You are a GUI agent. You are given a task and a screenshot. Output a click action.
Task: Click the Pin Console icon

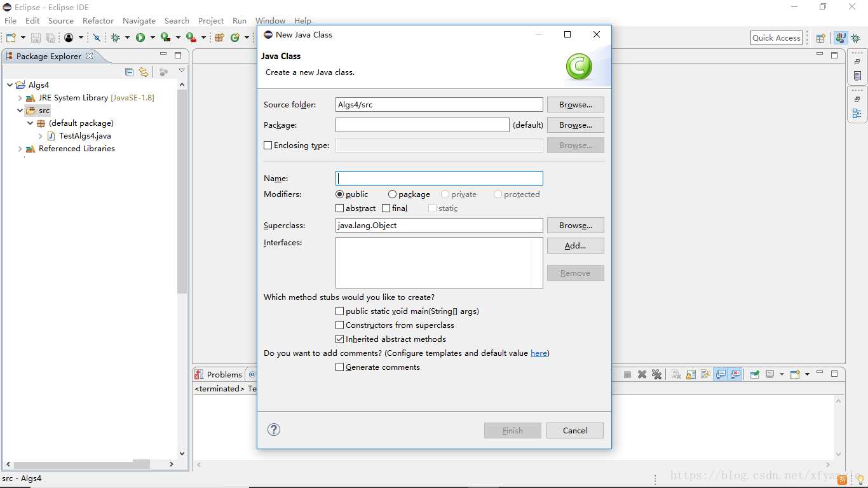[754, 374]
